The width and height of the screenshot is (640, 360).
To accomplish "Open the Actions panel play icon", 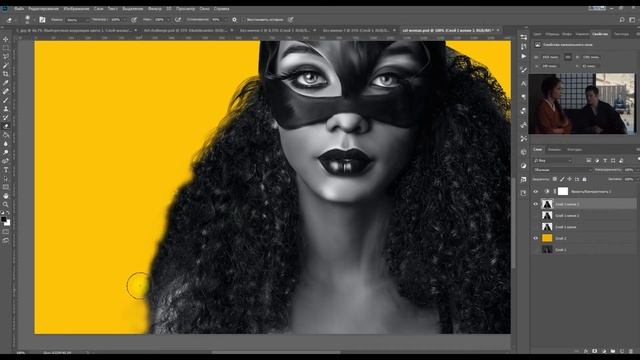I will (524, 56).
